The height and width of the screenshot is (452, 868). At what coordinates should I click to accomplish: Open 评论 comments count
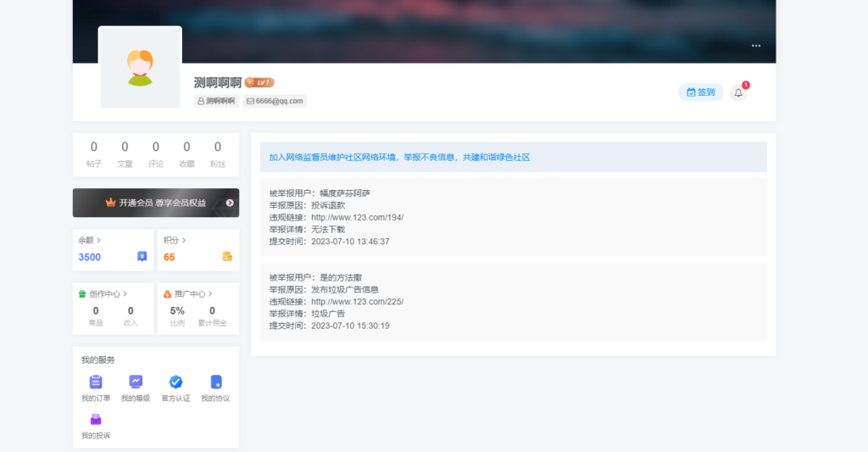tap(156, 154)
